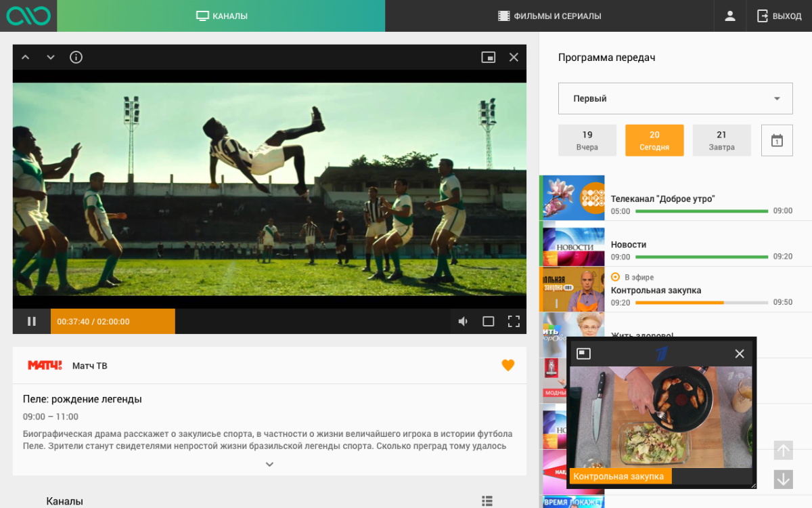
Task: Select the Контрольная закупка program title
Action: 656,291
